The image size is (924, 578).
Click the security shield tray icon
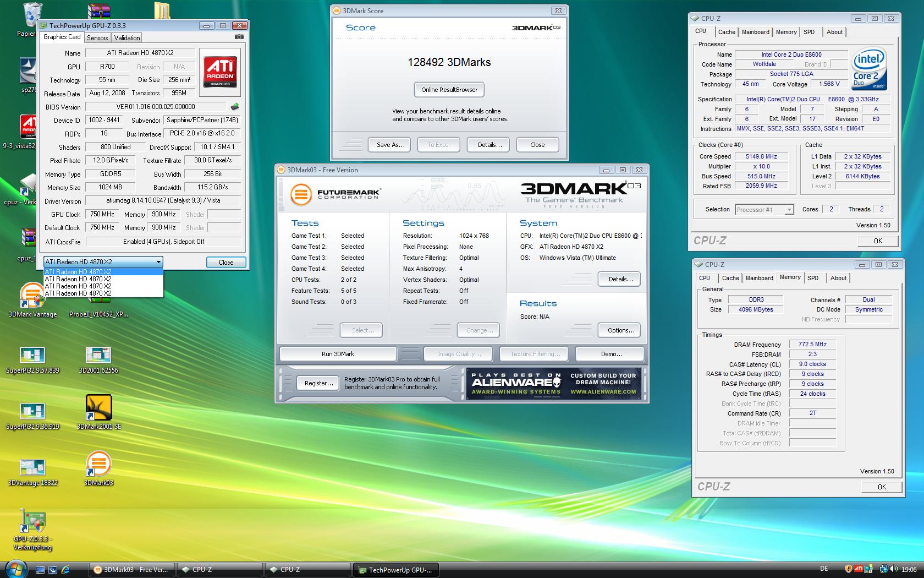[x=849, y=569]
